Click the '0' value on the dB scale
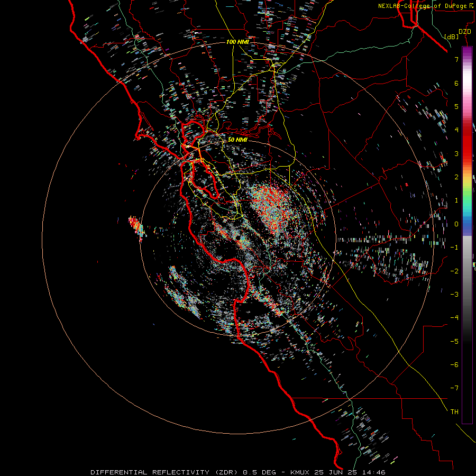 [456, 224]
